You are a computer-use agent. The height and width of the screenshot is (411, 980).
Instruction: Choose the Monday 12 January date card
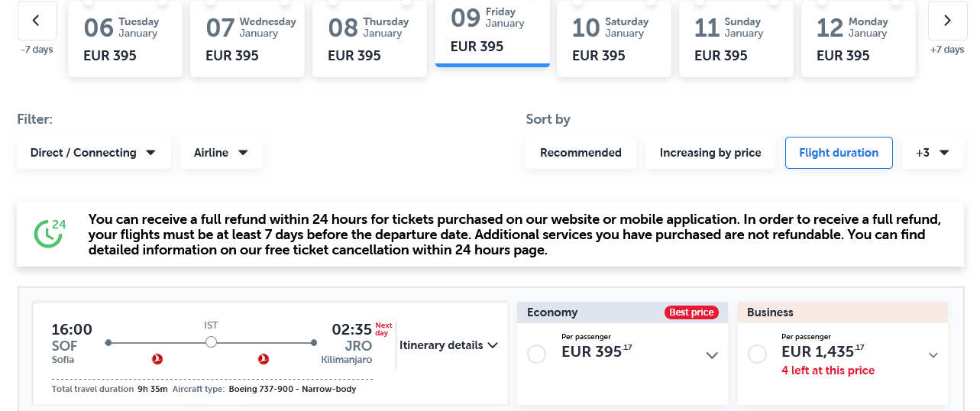coord(859,39)
